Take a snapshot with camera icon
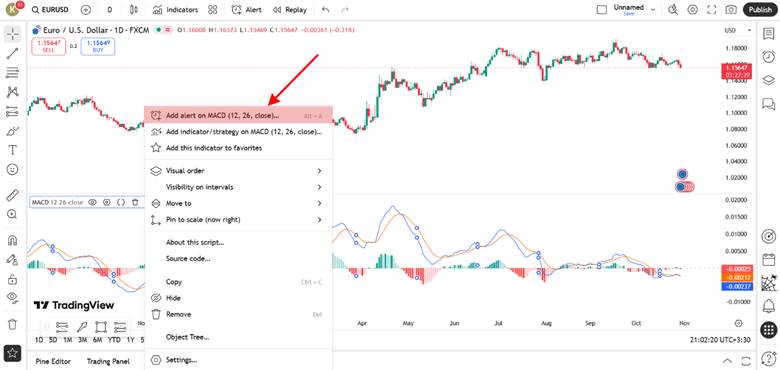Screen dimensions: 780x370 731,9
